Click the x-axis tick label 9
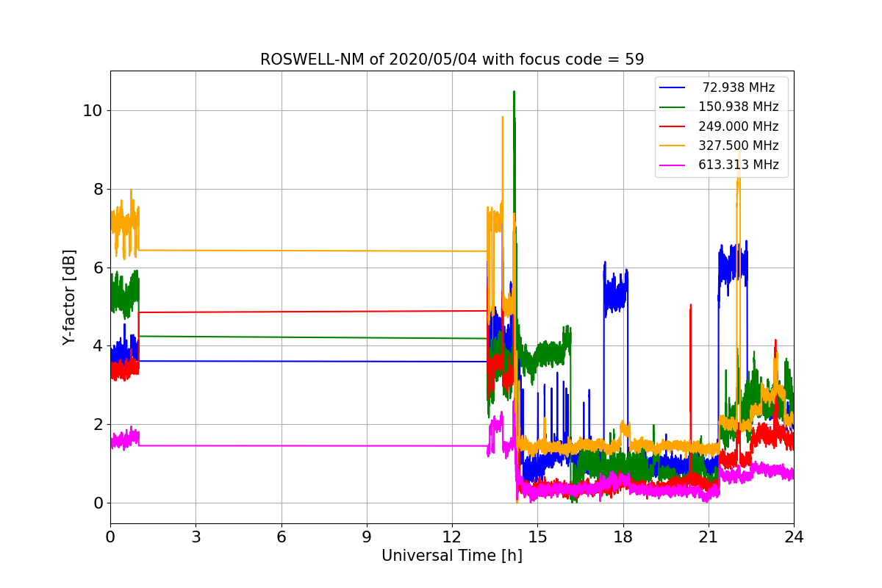The width and height of the screenshot is (882, 588). 367,537
